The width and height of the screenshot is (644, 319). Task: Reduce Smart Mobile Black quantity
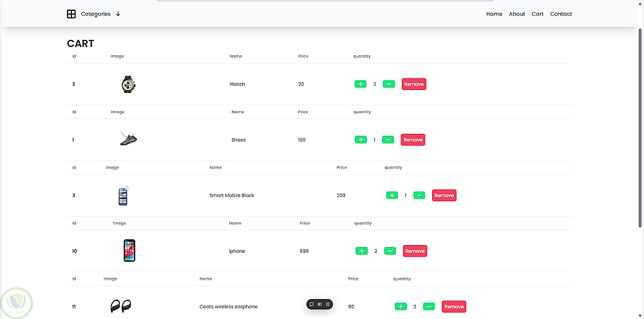(419, 196)
